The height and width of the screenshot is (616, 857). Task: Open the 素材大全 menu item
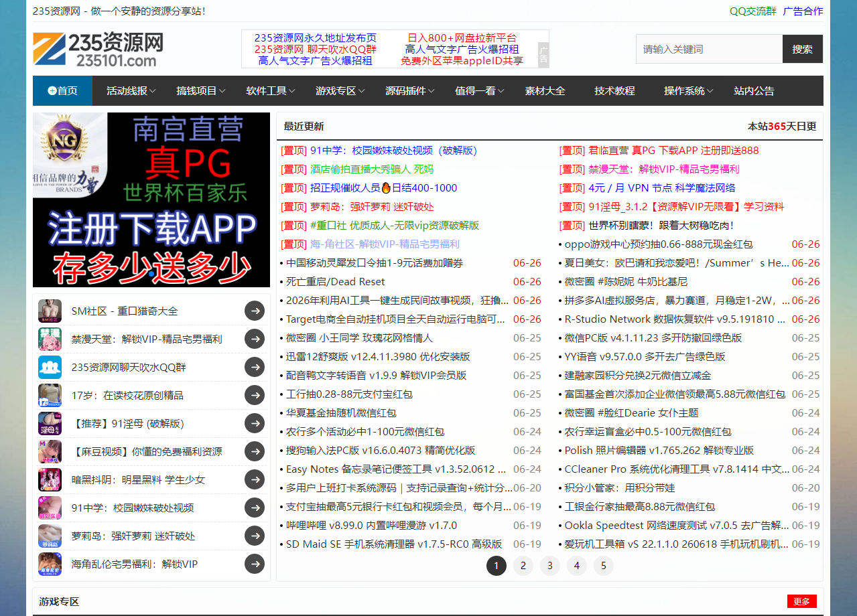click(x=545, y=90)
